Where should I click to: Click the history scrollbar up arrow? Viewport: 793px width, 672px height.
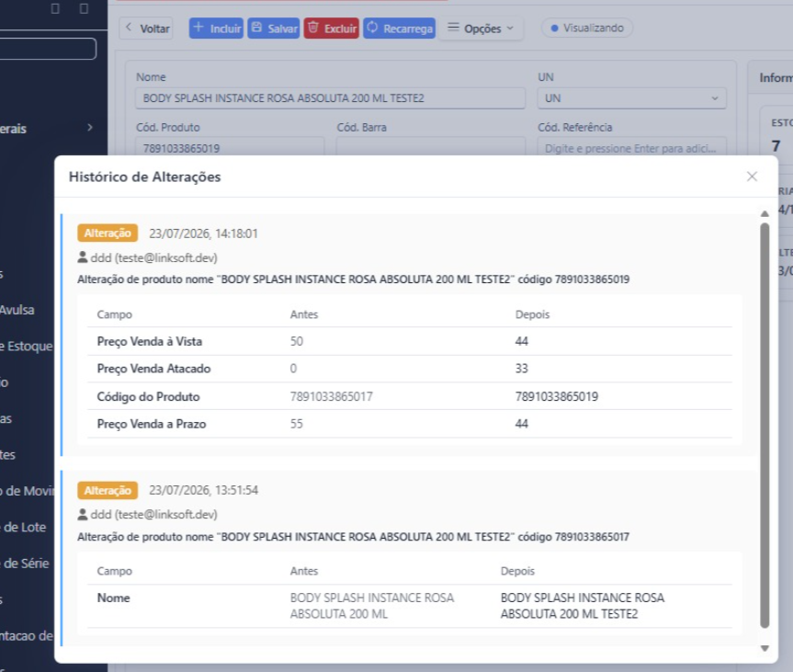(x=765, y=214)
